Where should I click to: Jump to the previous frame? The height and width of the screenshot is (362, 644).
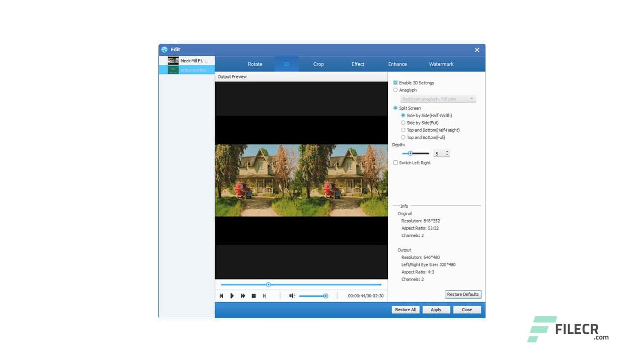[221, 296]
